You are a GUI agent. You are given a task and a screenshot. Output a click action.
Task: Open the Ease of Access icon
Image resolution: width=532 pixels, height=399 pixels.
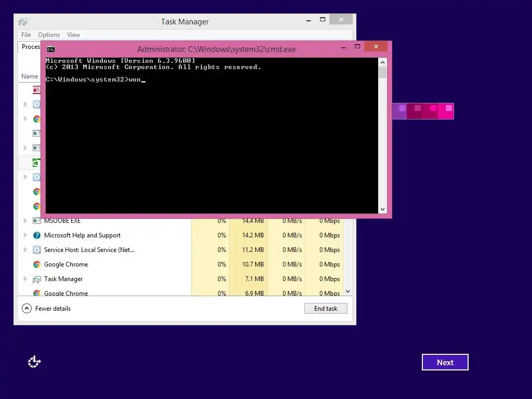[x=34, y=362]
